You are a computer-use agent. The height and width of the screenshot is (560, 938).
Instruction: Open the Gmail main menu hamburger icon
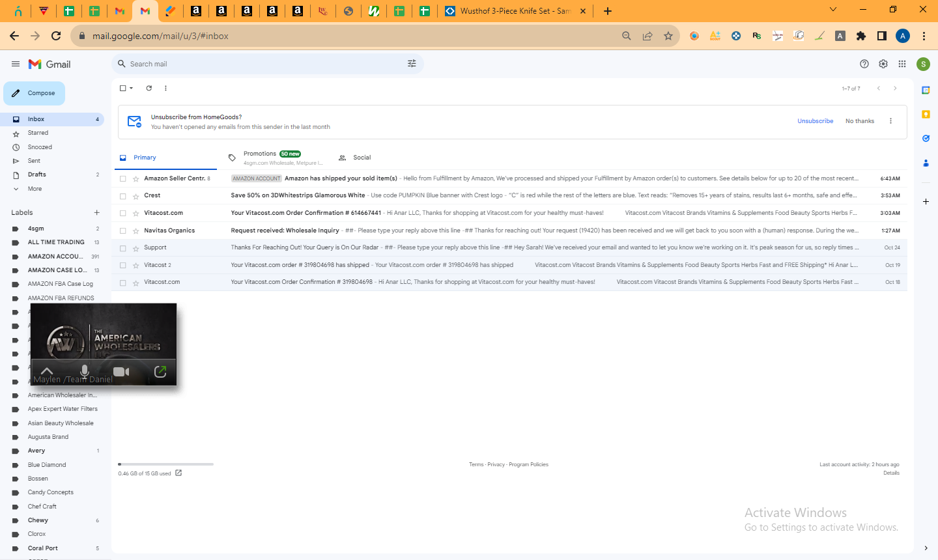[x=16, y=64]
